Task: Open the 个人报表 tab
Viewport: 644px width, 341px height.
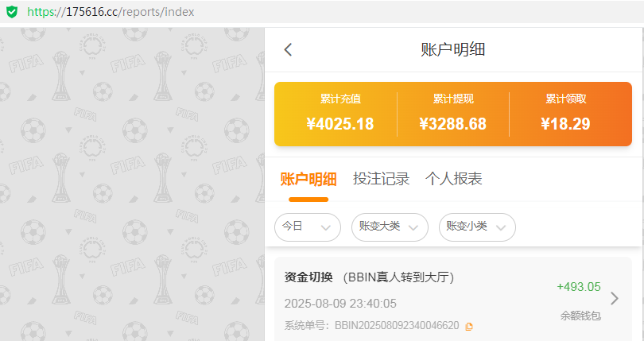Action: click(x=453, y=179)
